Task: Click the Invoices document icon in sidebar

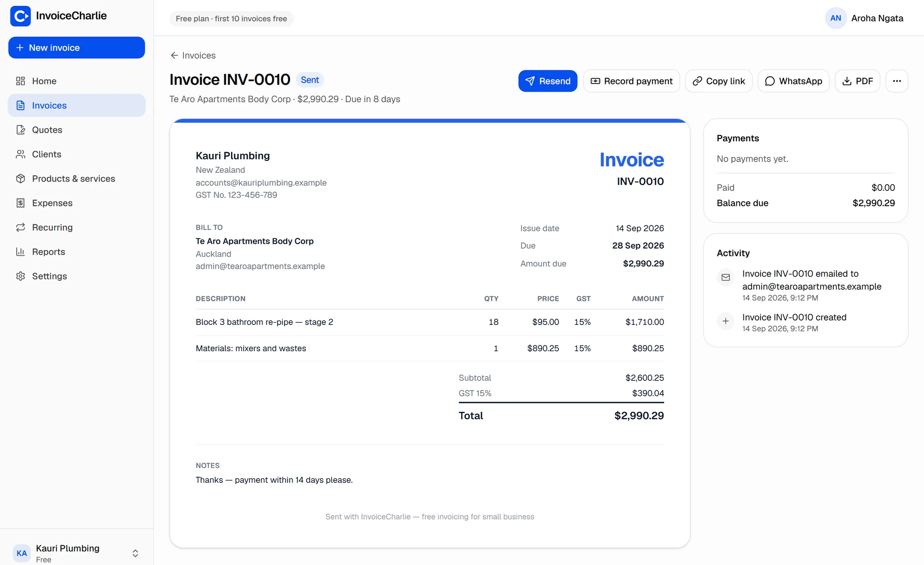Action: click(x=20, y=106)
